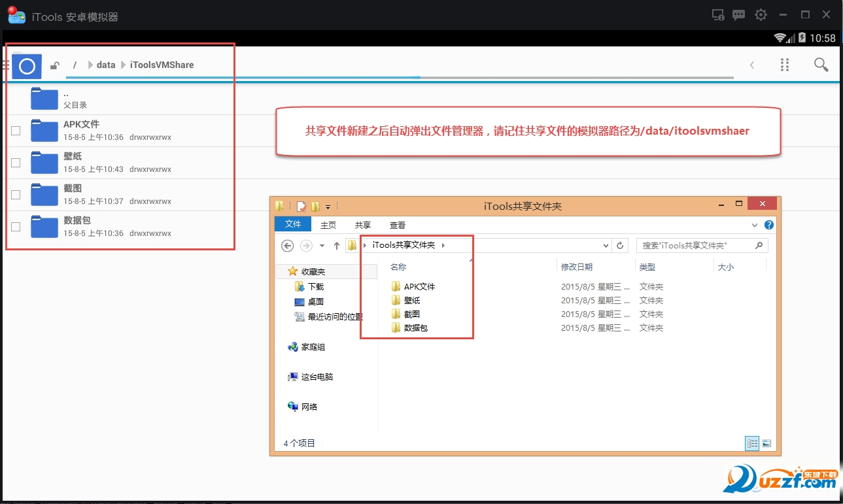843x504 pixels.
Task: Open the 截图 folder icon in file manager
Action: [x=44, y=194]
